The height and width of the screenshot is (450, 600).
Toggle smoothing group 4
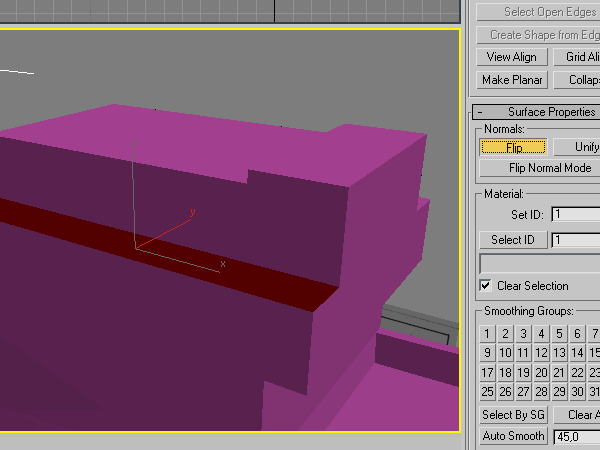pos(541,334)
